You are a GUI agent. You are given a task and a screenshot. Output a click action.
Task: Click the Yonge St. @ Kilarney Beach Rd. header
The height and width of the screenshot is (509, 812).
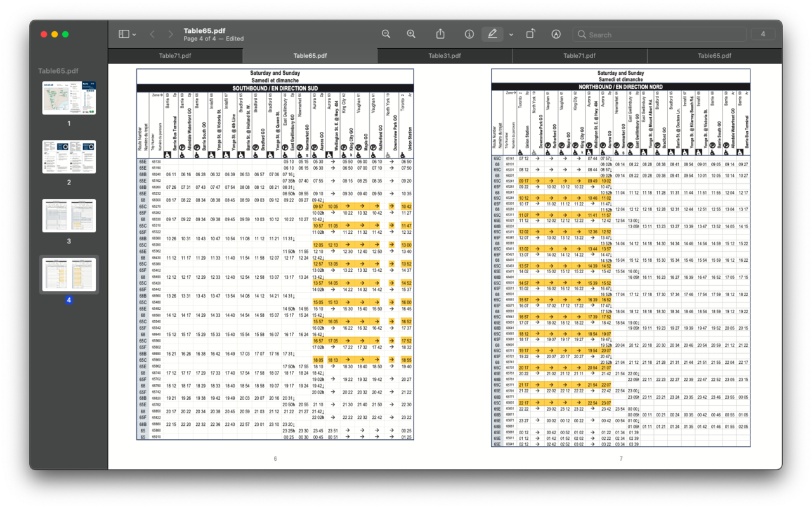(691, 122)
